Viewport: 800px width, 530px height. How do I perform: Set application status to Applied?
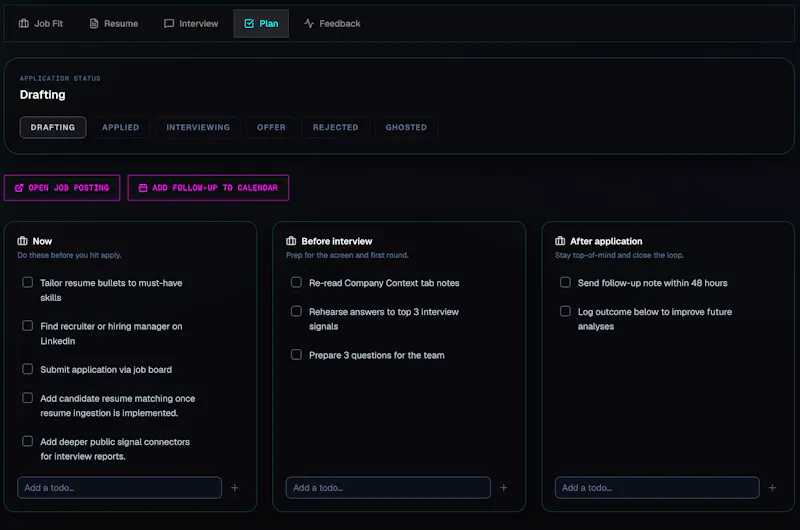pos(120,128)
